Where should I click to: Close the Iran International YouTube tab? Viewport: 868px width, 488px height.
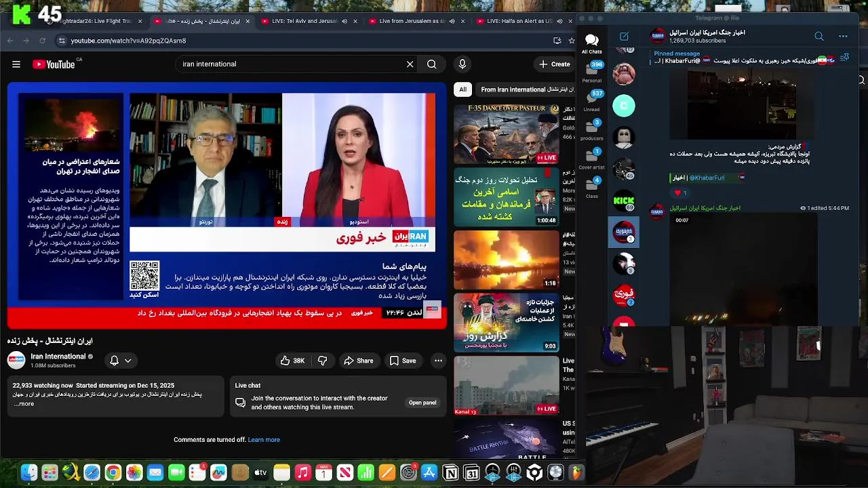(x=248, y=21)
